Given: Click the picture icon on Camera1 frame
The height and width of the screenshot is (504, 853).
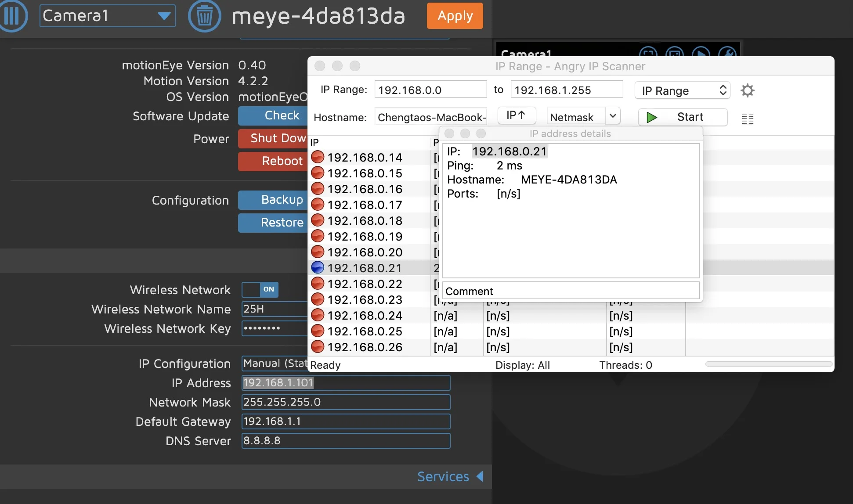Looking at the screenshot, I should point(675,52).
